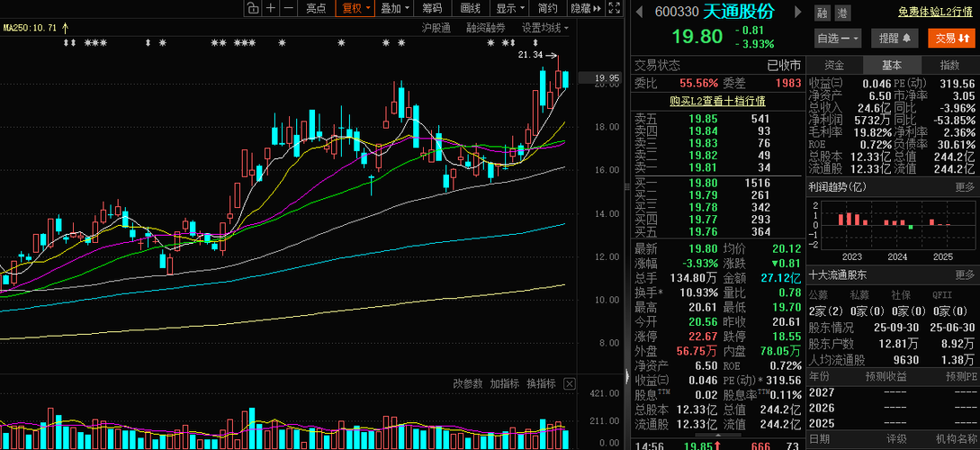The height and width of the screenshot is (450, 980).
Task: Click the 19.95 price axis tag
Action: pos(607,78)
